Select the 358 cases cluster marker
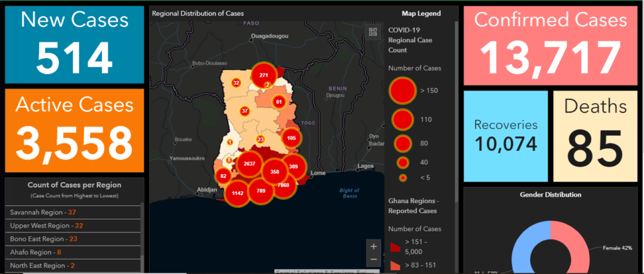 (275, 172)
